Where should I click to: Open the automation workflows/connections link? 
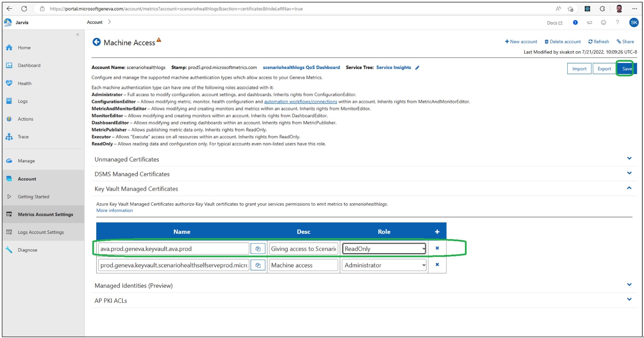(x=300, y=102)
